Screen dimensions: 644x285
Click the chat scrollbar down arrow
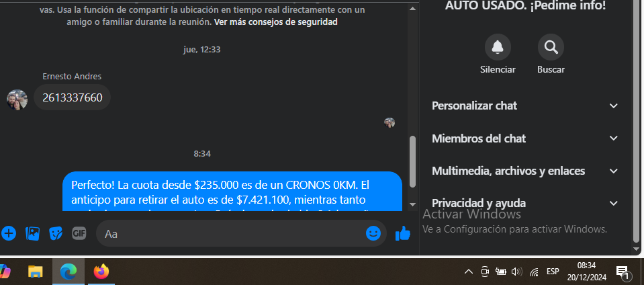click(413, 204)
